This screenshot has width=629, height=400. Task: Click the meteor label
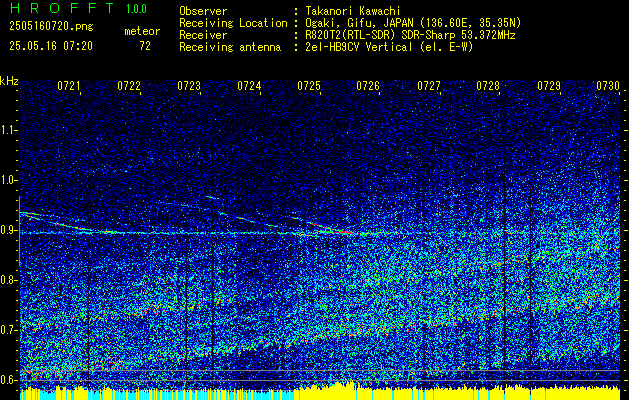142,31
